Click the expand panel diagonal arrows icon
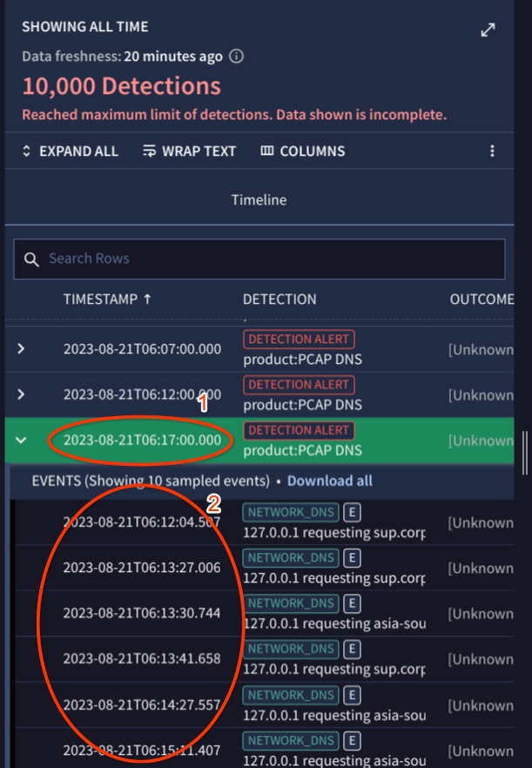Screen dimensions: 532x768 (488, 30)
